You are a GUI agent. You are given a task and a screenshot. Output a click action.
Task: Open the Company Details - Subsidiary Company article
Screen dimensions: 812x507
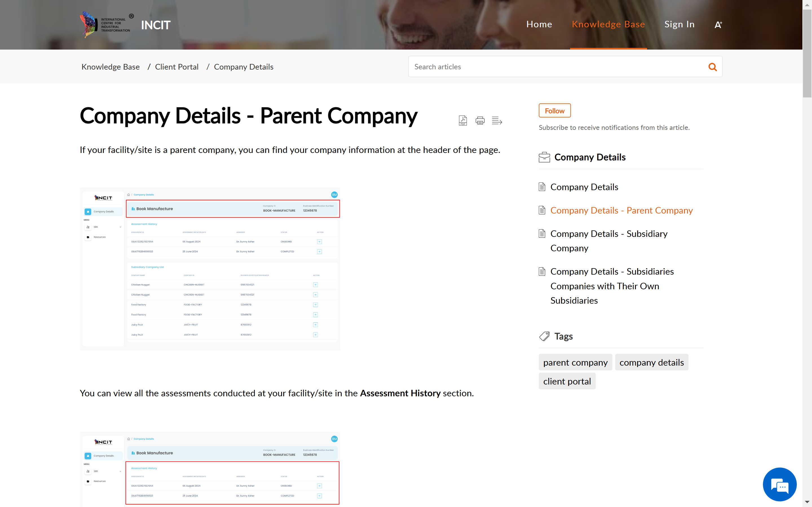tap(609, 241)
